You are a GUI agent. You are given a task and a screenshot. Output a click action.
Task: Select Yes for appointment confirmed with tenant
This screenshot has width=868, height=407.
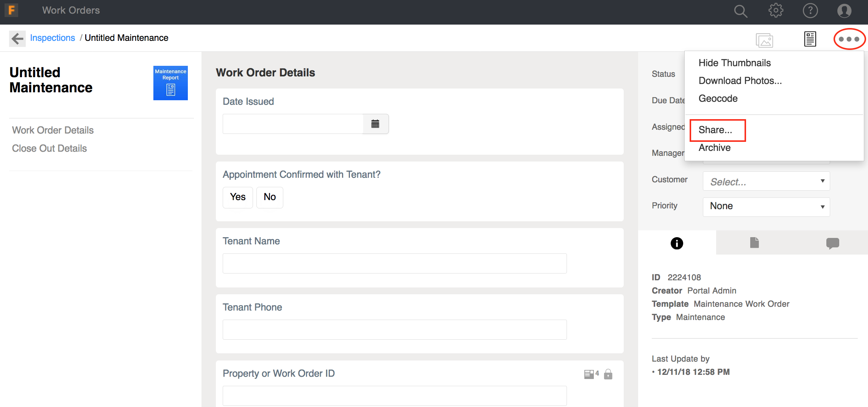[237, 197]
